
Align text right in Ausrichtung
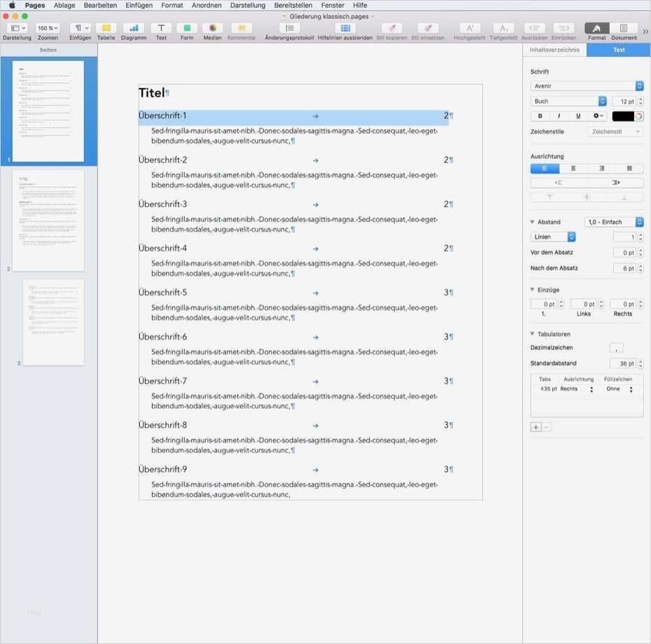coord(601,168)
